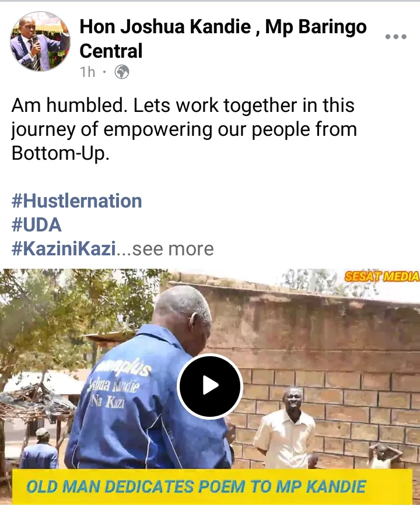Open the #UDA hashtag

coord(36,225)
